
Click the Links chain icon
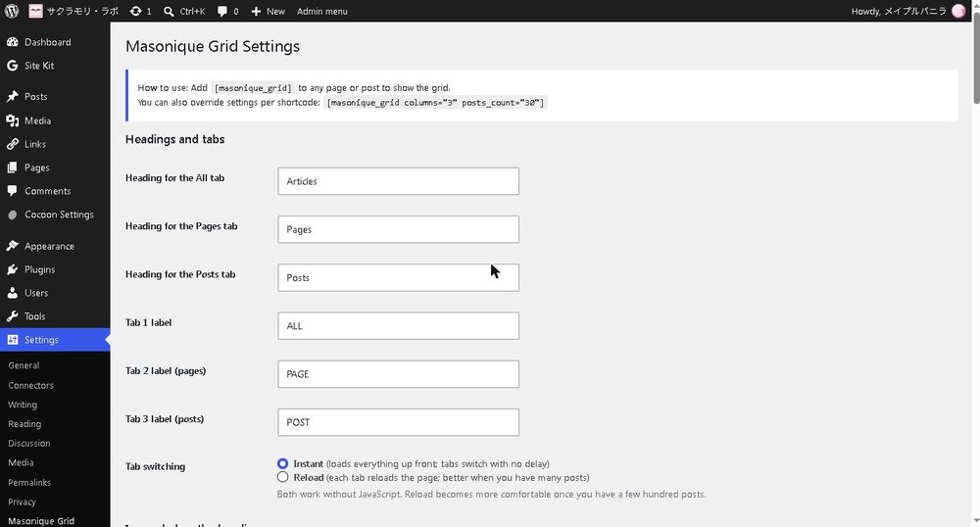point(12,144)
